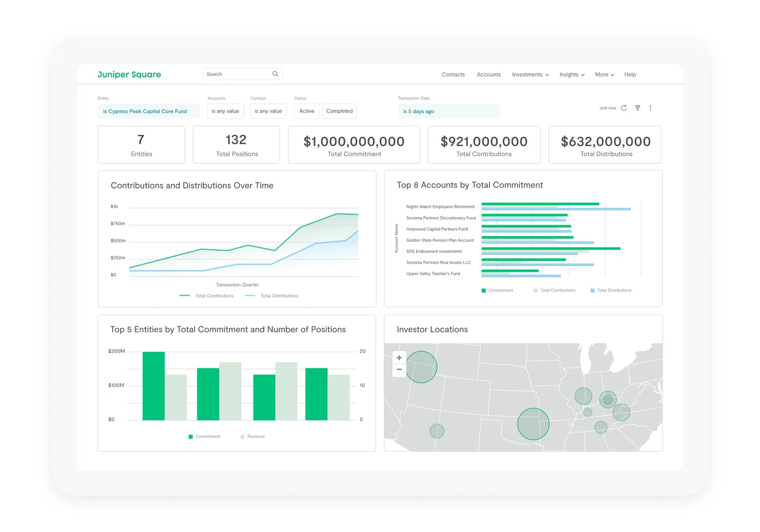Toggle the Active status filter chip
The image size is (760, 532).
[x=306, y=111]
